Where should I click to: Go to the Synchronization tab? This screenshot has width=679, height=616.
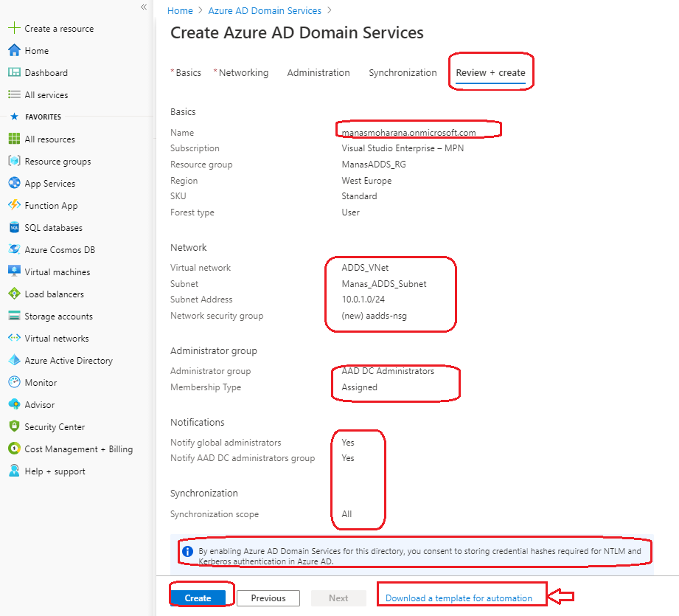[403, 73]
